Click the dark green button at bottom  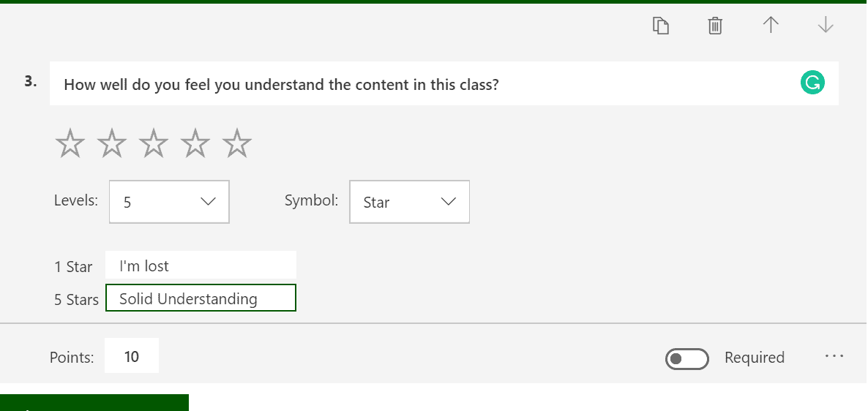[94, 403]
